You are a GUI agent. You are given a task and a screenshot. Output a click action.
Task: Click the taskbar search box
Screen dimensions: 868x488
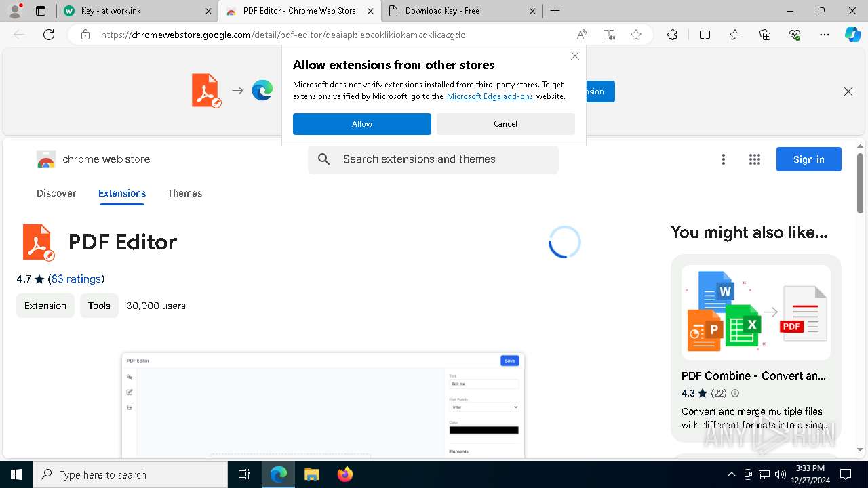130,474
